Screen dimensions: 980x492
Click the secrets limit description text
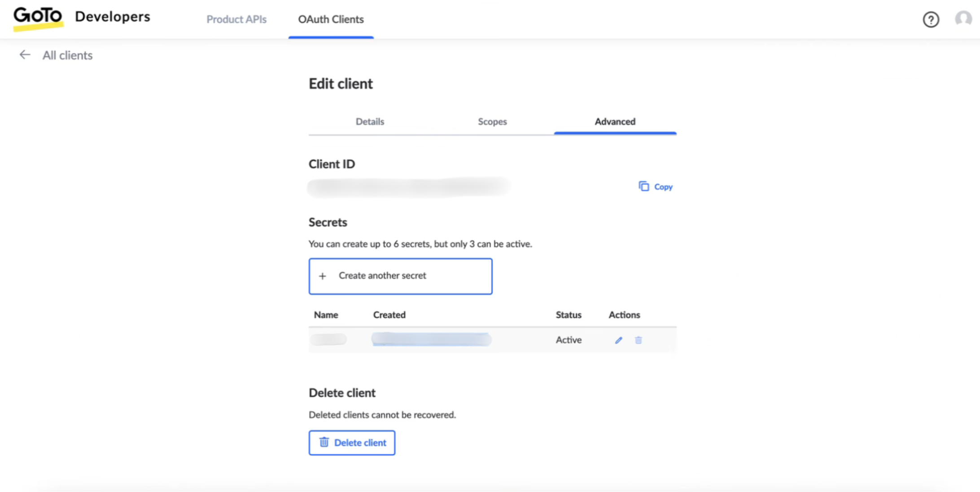point(420,244)
